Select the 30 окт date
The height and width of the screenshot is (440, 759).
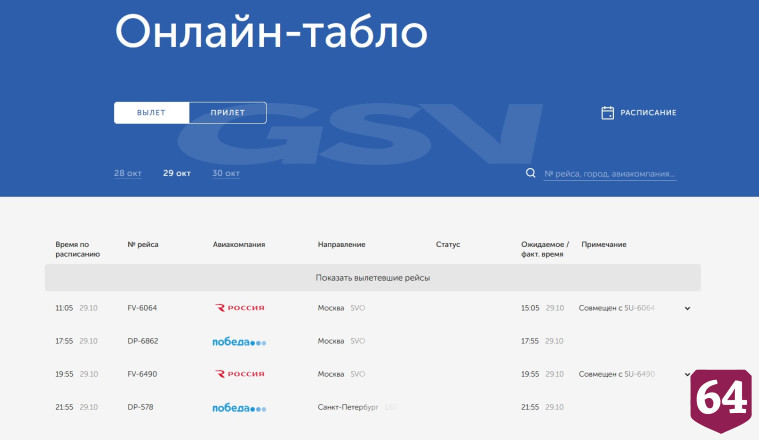click(226, 173)
